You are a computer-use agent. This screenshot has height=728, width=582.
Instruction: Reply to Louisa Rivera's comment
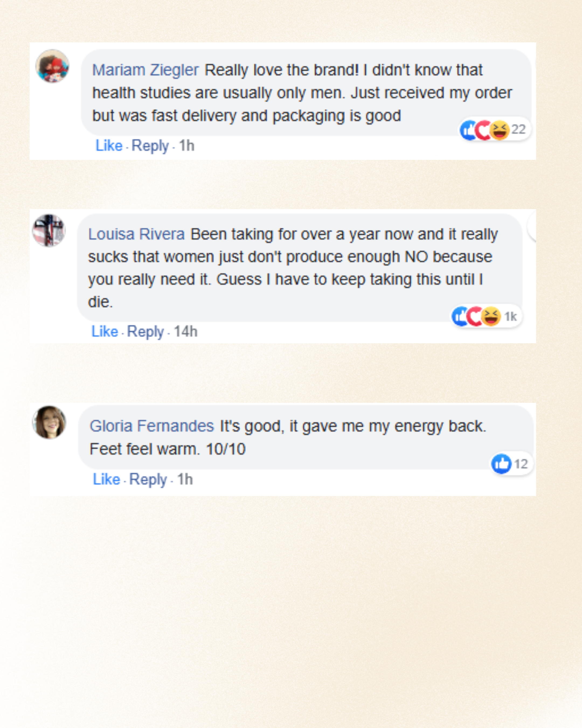point(145,332)
